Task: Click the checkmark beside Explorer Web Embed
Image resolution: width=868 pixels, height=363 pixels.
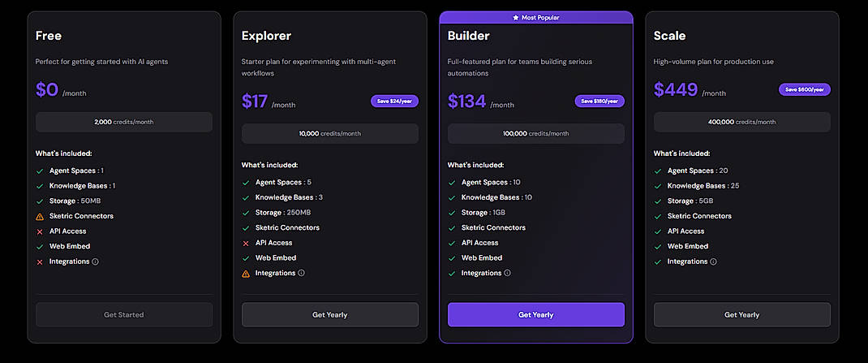Action: pos(246,258)
